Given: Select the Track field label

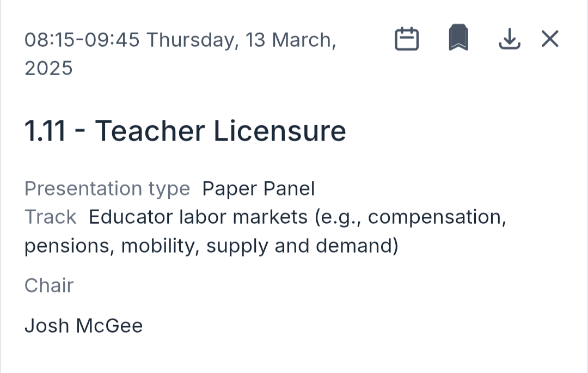Looking at the screenshot, I should pos(50,217).
